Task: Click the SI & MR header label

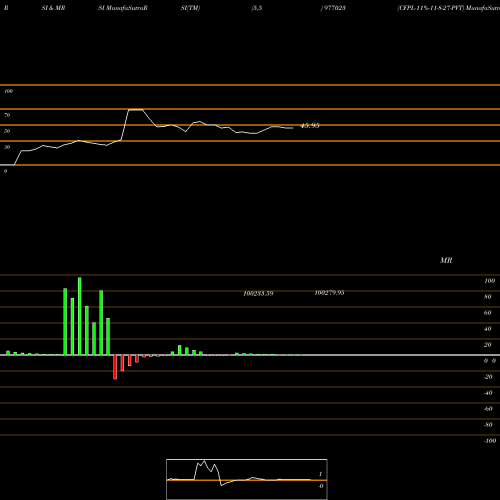Action: tap(53, 8)
